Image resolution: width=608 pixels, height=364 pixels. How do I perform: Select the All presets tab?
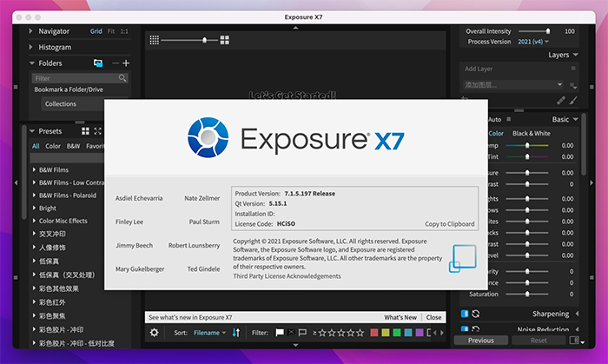point(36,146)
